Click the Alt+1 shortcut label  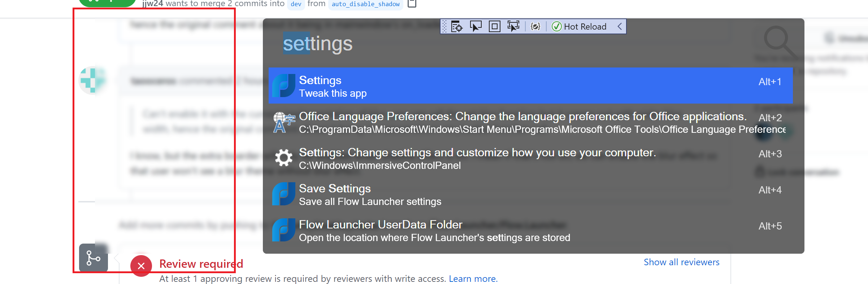(770, 82)
